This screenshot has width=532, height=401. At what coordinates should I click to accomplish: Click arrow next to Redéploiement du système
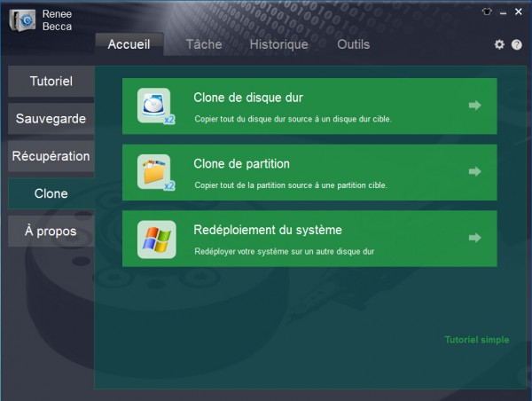tap(475, 238)
